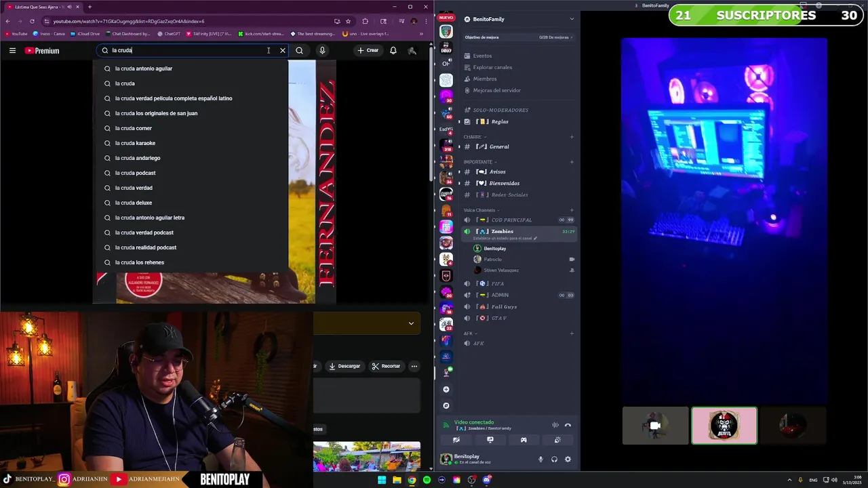Clear the YouTube search box text
This screenshot has height=488, width=868.
click(x=283, y=50)
